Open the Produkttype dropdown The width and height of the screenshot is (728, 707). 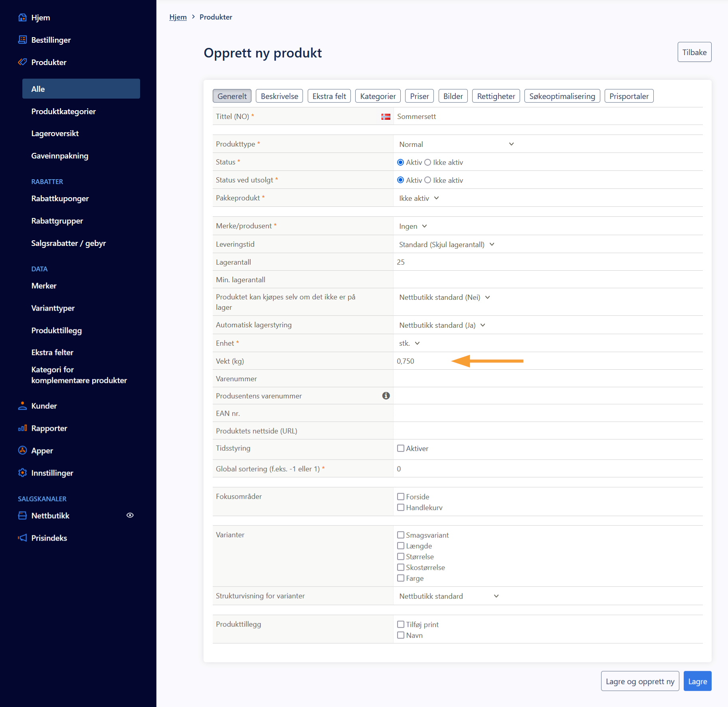point(456,145)
